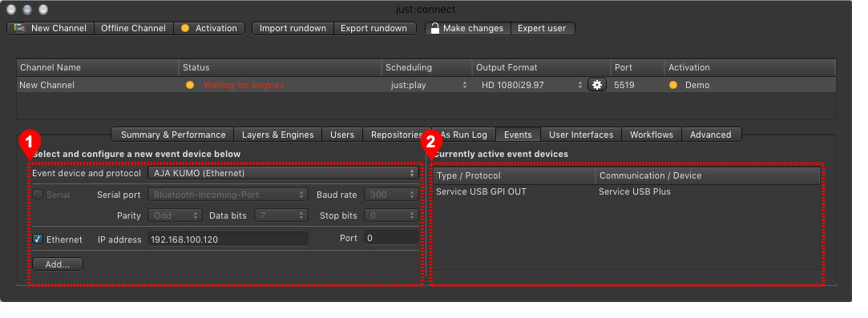Click the Type / Protocol column header
Viewport: 868px width, 318px height.
515,176
